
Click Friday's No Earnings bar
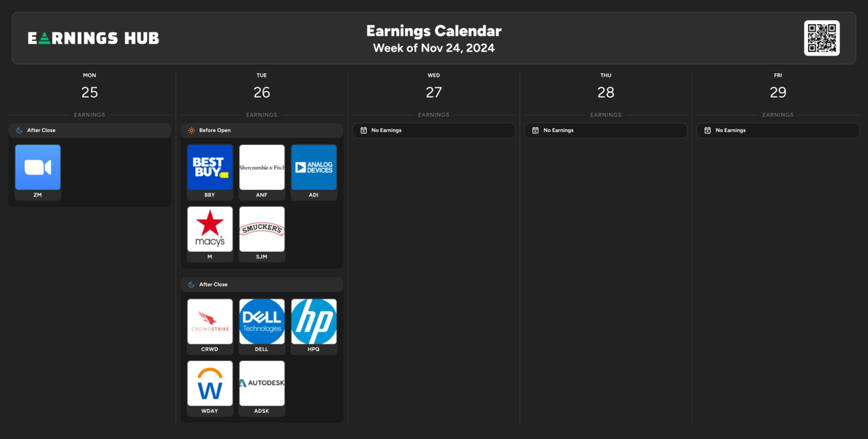[x=778, y=130]
